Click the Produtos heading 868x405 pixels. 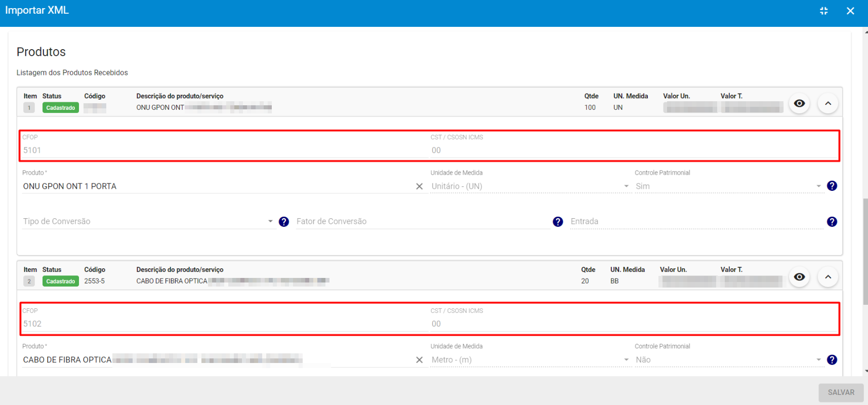[x=41, y=52]
